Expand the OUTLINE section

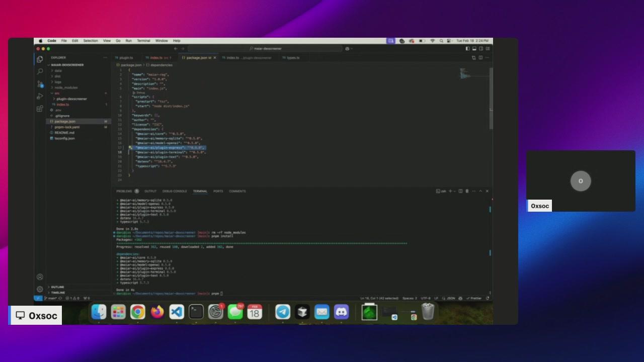(57, 287)
